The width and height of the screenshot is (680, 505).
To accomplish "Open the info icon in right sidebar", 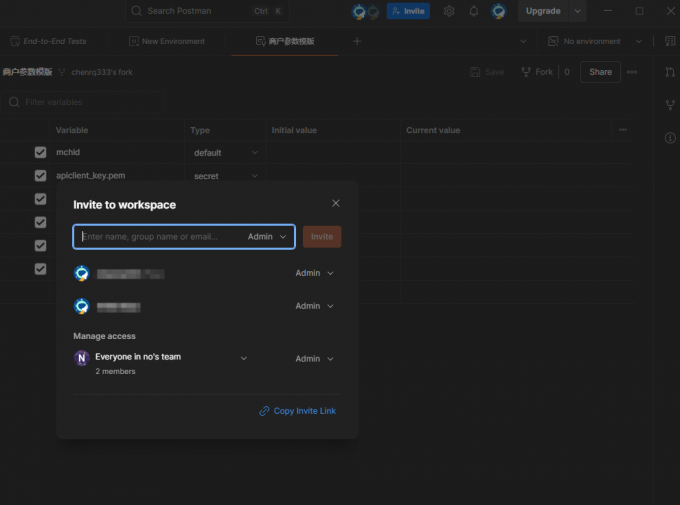I will (x=670, y=138).
